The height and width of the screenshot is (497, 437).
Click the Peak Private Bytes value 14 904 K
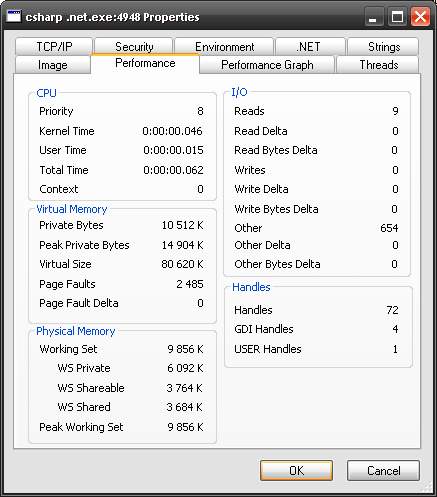click(182, 245)
